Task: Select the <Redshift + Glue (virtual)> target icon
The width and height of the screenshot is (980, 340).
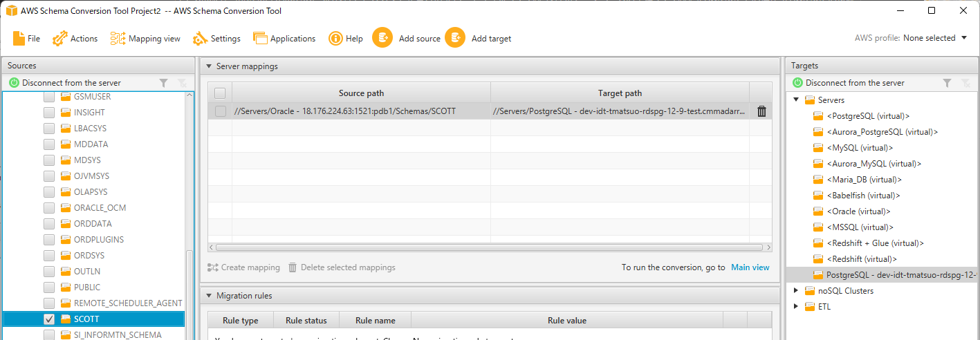Action: 819,243
